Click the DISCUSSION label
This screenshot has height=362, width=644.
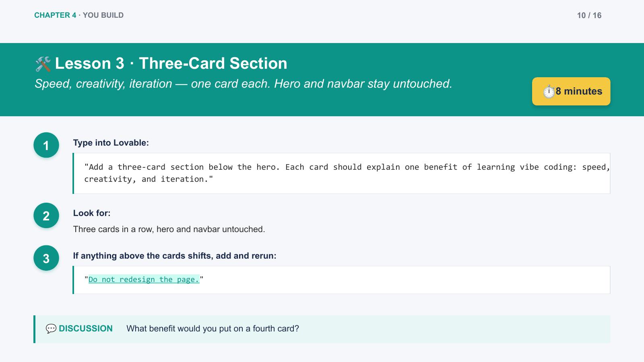pyautogui.click(x=86, y=329)
